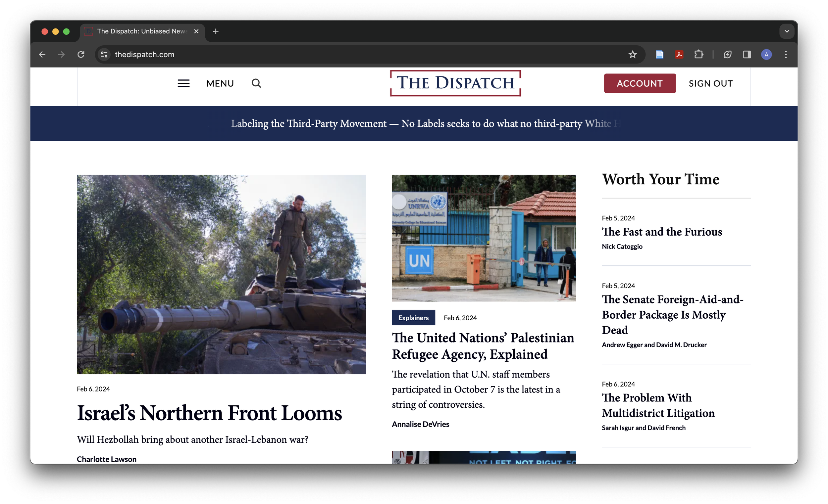The image size is (828, 504).
Task: Open Chrome three-dot menu
Action: coord(786,54)
